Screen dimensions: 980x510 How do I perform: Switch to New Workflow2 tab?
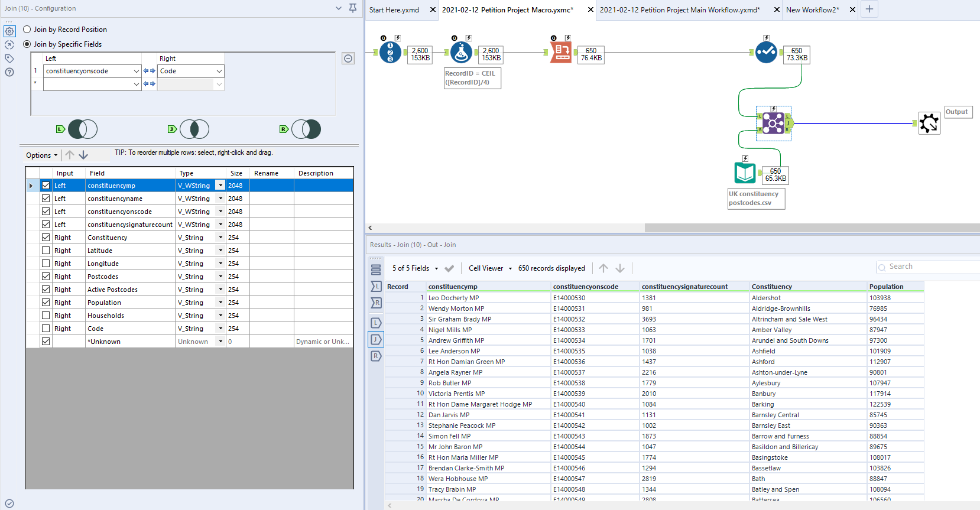(x=813, y=10)
